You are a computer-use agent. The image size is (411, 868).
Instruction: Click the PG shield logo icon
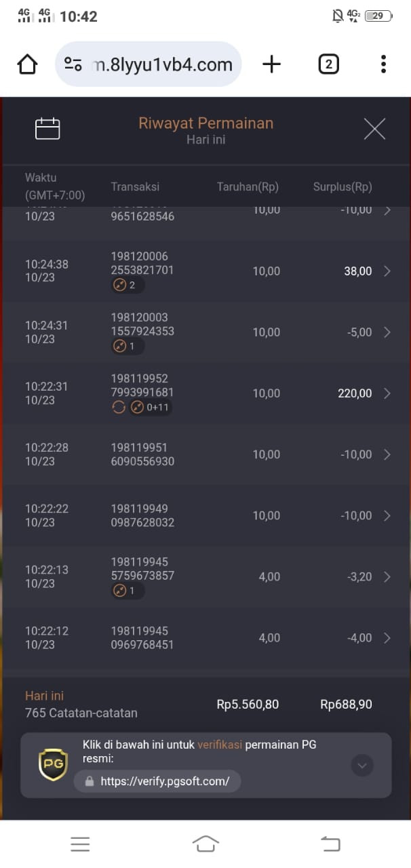pos(53,765)
